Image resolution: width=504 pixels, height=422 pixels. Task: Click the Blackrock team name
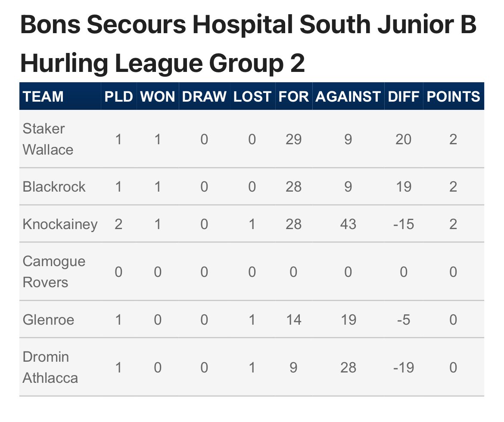54,187
